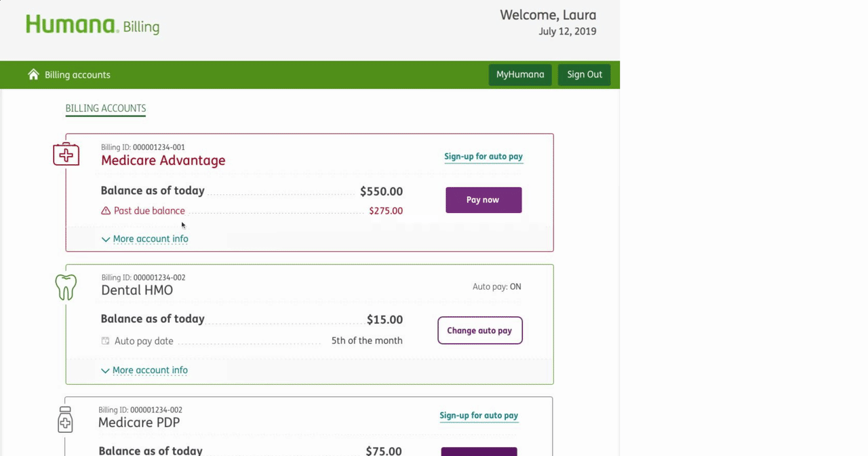
Task: Sign up for auto pay on Medicare PDP
Action: click(479, 416)
